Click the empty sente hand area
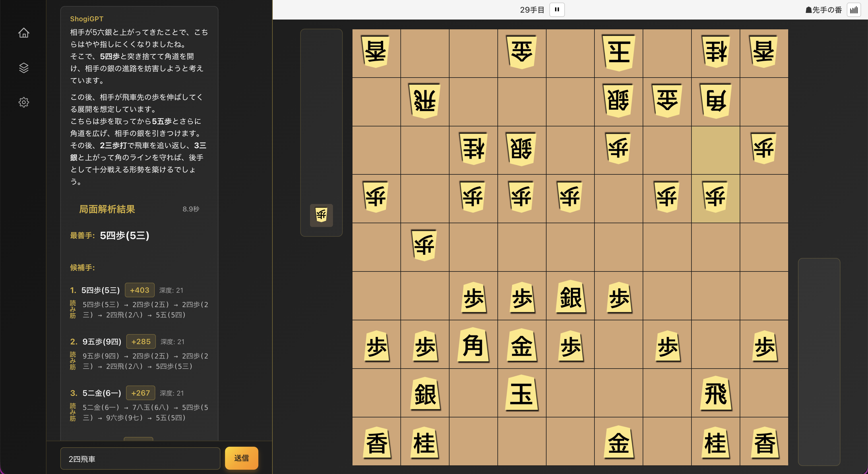 (x=819, y=362)
